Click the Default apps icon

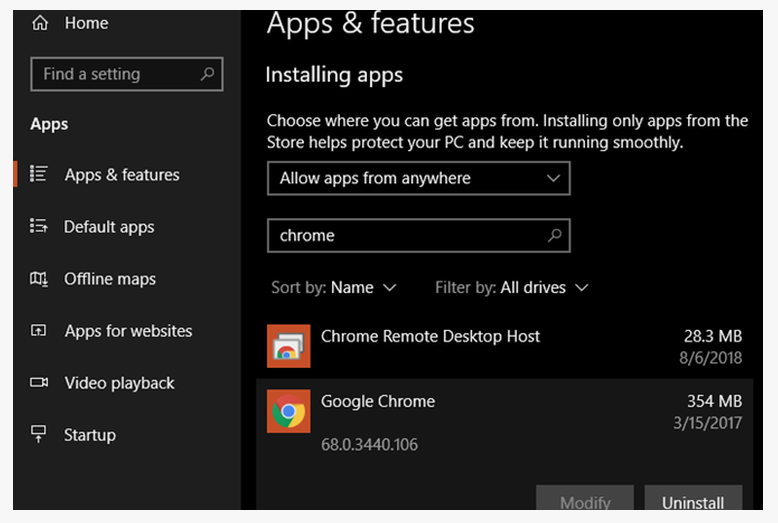coord(39,226)
